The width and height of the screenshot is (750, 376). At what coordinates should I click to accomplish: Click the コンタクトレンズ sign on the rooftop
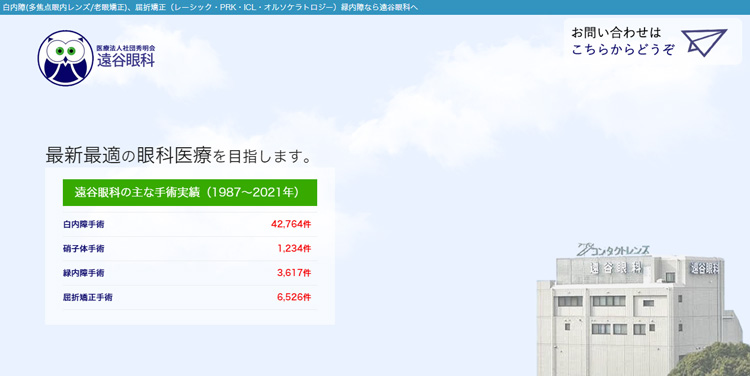pos(613,249)
